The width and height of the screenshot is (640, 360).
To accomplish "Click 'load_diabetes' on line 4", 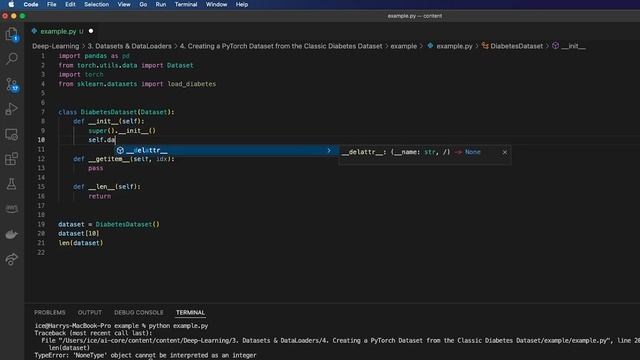I will (x=192, y=84).
